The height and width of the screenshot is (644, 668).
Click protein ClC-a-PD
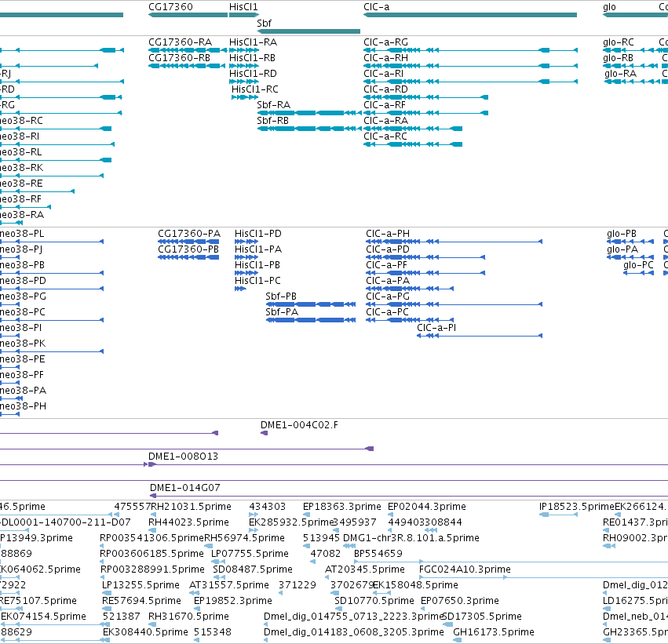click(x=425, y=257)
